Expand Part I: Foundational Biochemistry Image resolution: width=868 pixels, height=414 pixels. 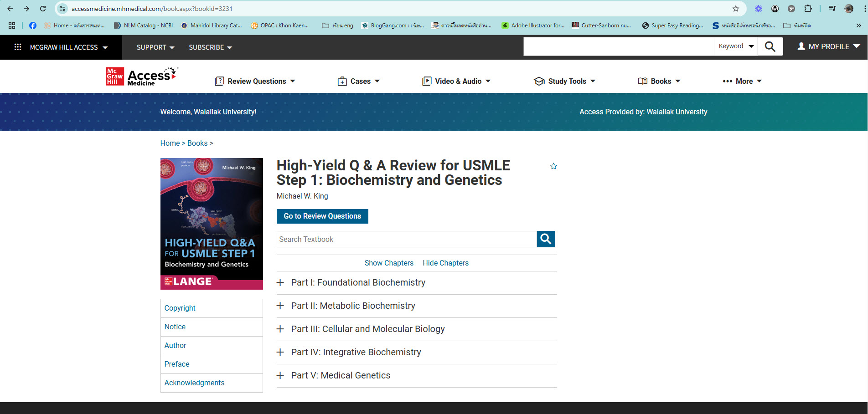[417, 283]
